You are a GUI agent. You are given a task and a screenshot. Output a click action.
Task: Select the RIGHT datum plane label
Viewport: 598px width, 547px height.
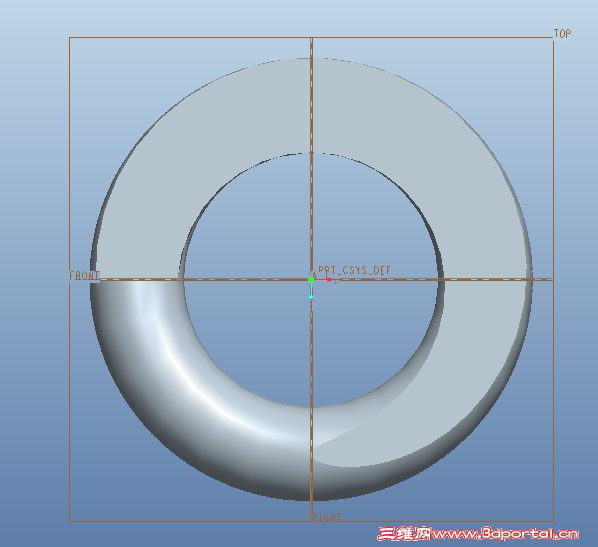[326, 517]
